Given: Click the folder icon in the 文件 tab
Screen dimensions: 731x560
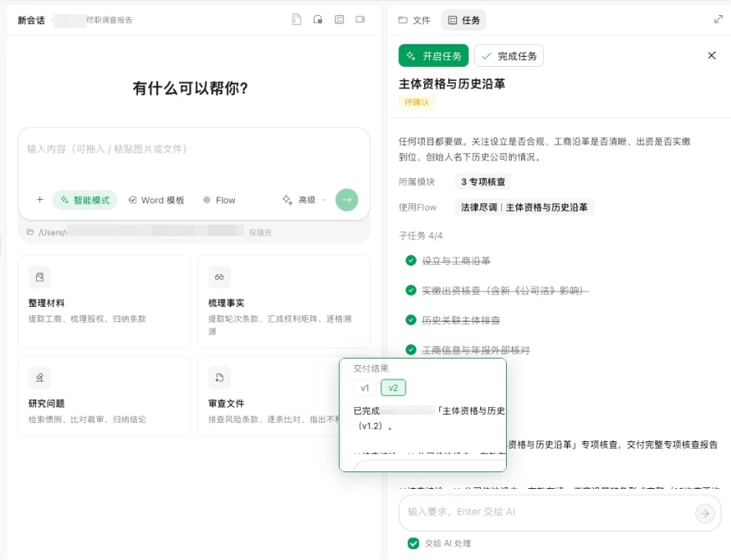Looking at the screenshot, I should coord(403,20).
